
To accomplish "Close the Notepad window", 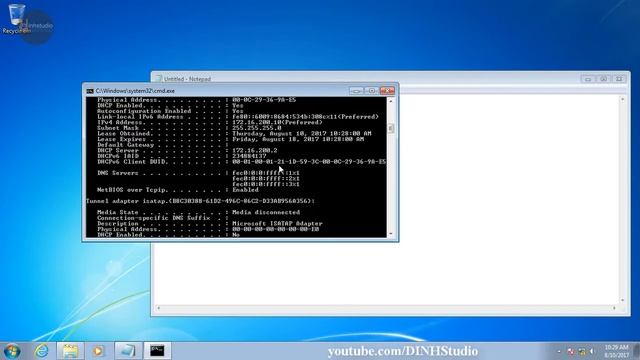I will pyautogui.click(x=619, y=79).
